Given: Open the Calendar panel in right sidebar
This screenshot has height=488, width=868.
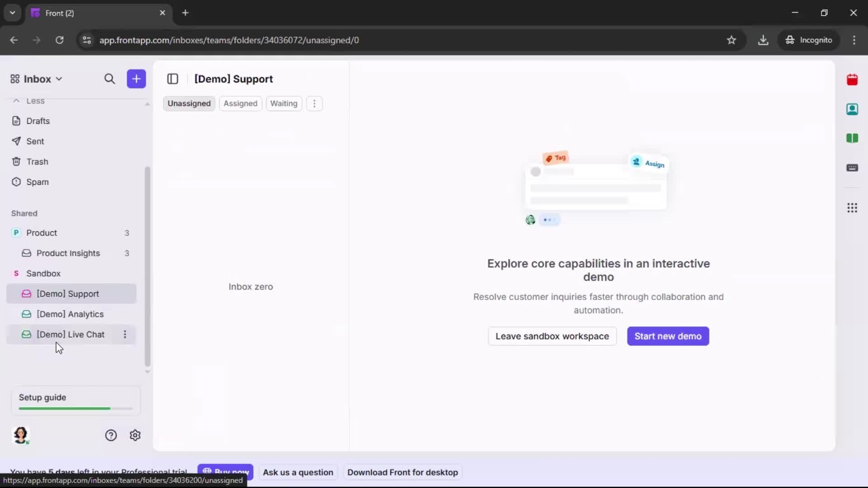Looking at the screenshot, I should click(x=853, y=80).
